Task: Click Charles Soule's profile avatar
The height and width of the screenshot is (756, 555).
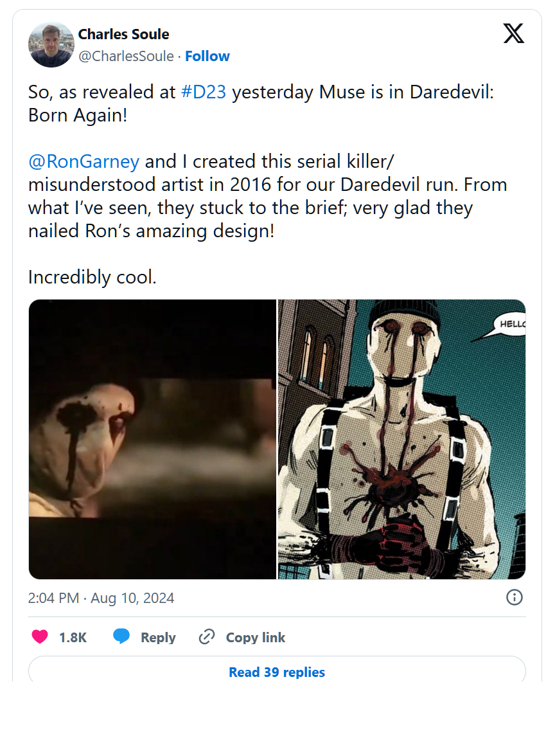Action: click(x=51, y=44)
